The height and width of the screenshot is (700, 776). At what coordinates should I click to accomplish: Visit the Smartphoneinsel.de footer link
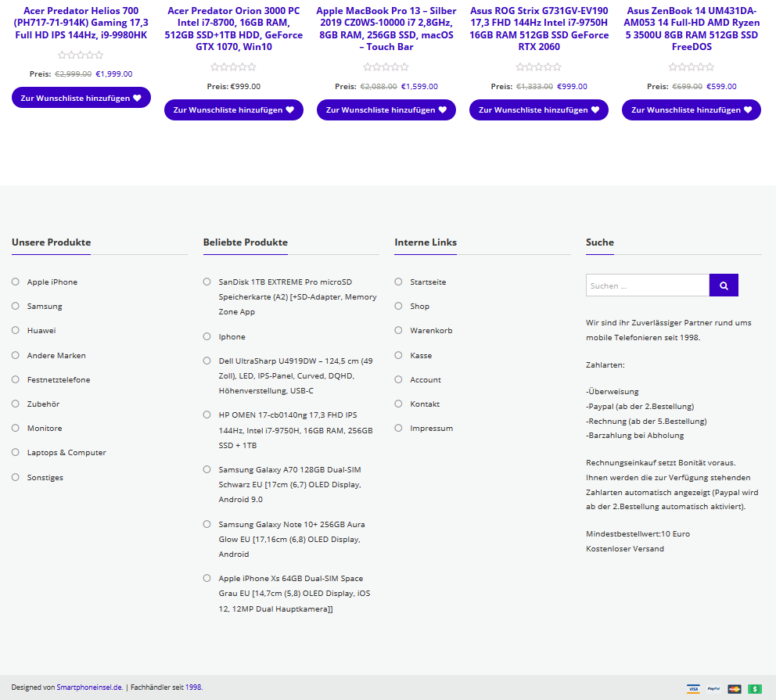(90, 687)
